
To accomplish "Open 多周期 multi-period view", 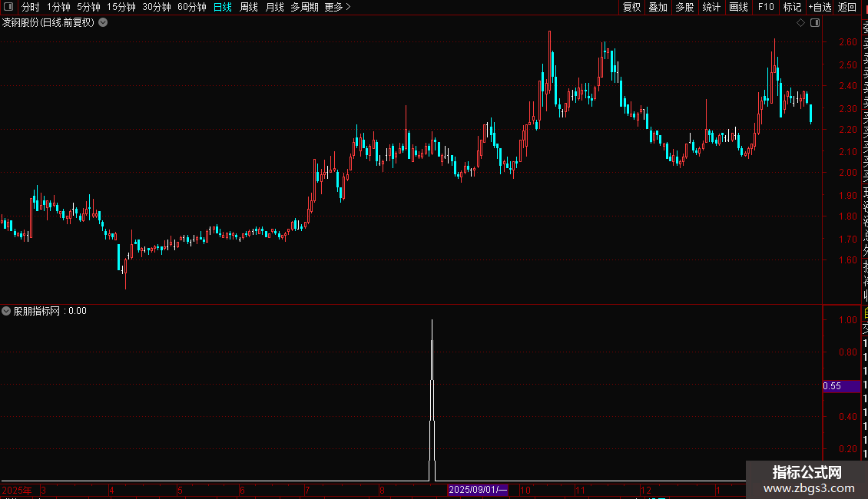I will click(x=304, y=7).
